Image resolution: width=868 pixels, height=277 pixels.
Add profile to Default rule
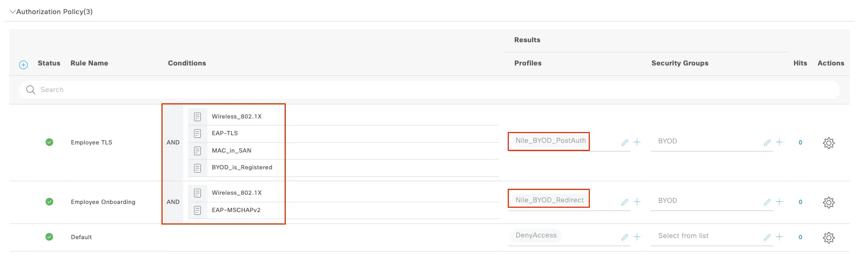click(637, 237)
